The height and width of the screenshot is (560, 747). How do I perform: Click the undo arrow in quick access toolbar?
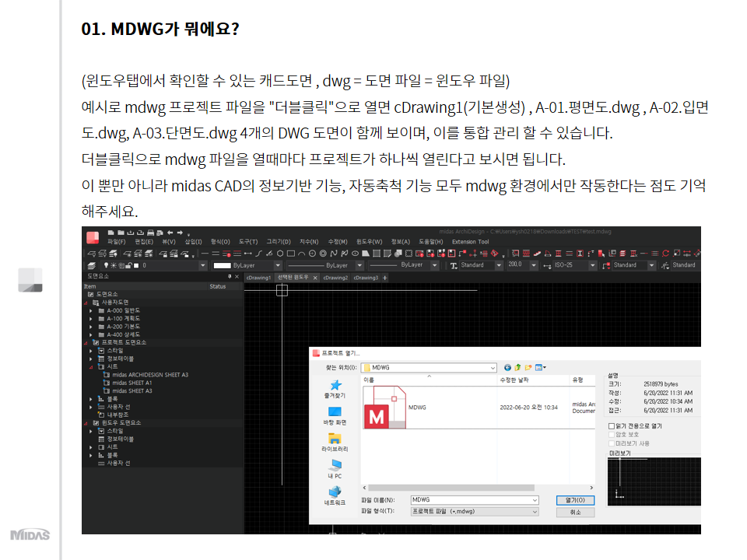[x=170, y=233]
